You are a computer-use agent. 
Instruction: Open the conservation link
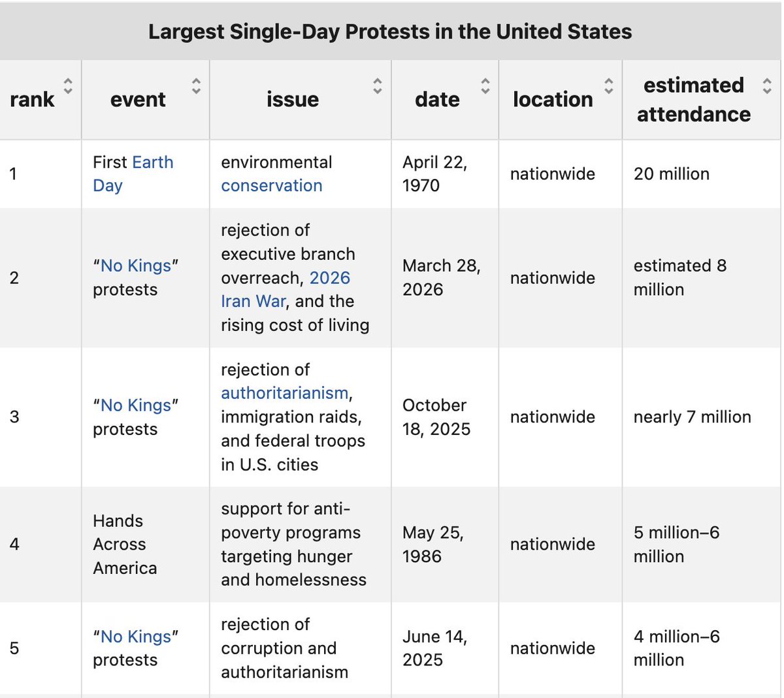(272, 185)
